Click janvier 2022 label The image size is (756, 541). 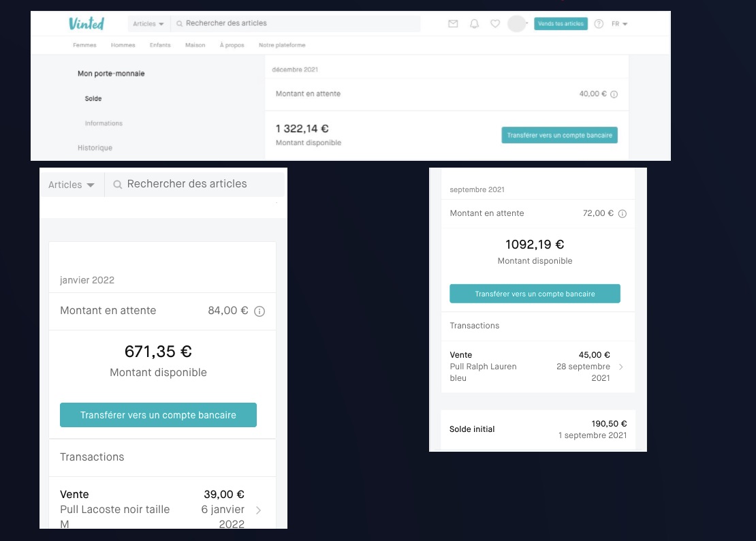coord(86,280)
